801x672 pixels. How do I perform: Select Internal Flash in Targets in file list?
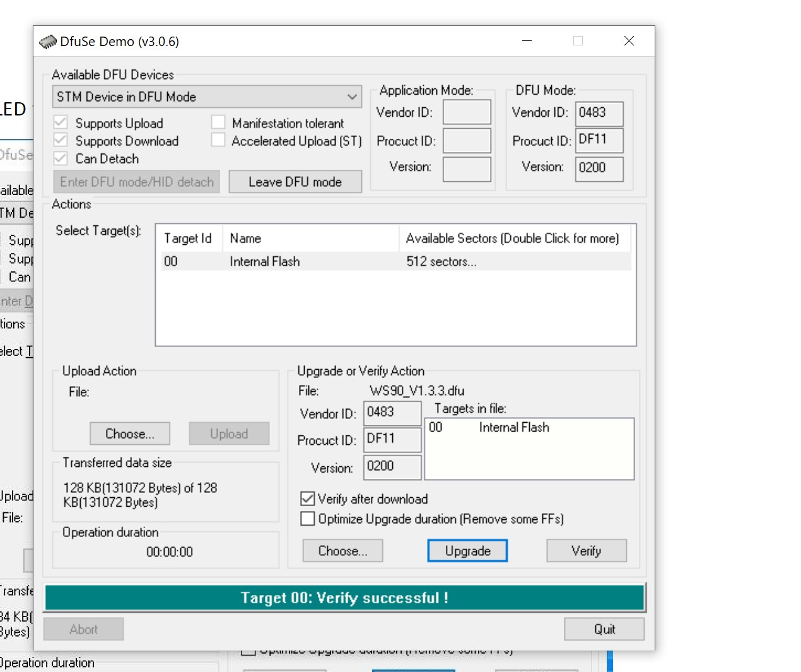(513, 428)
